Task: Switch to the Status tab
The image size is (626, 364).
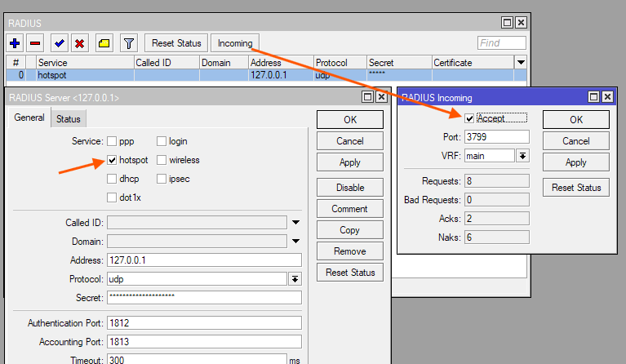Action: pyautogui.click(x=69, y=119)
